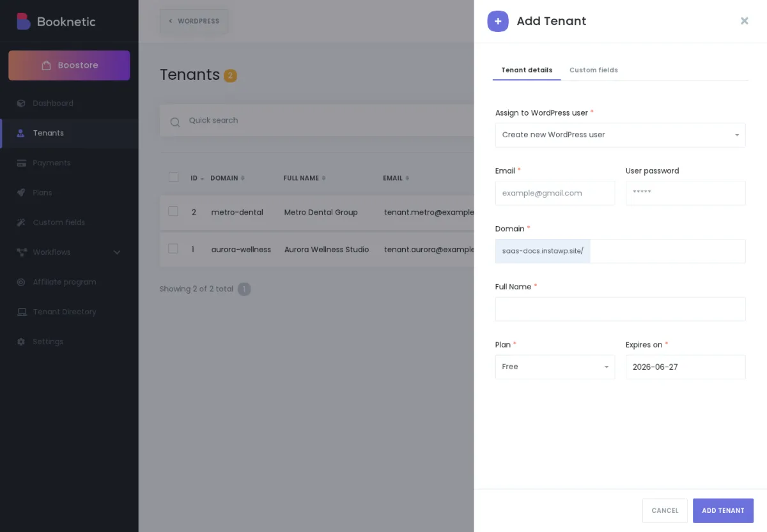Viewport: 767px width, 532px height.
Task: Click the User password field
Action: [x=685, y=193]
